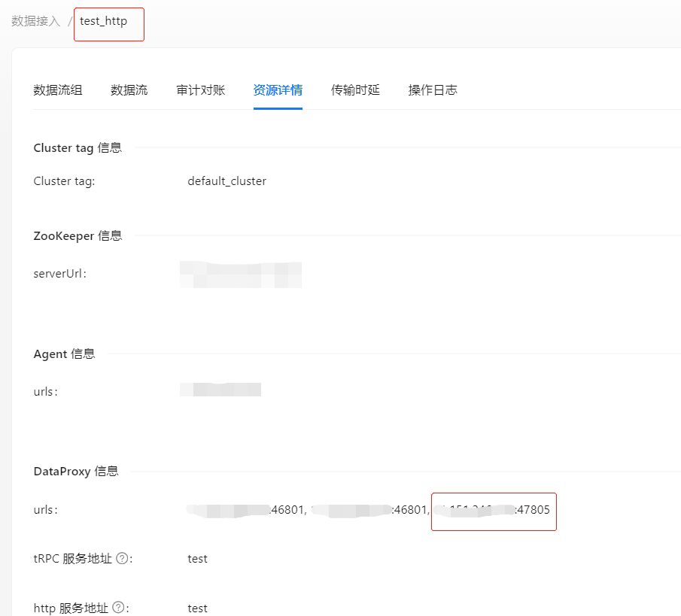Click the Cluster tag 信息 section header

click(x=78, y=148)
